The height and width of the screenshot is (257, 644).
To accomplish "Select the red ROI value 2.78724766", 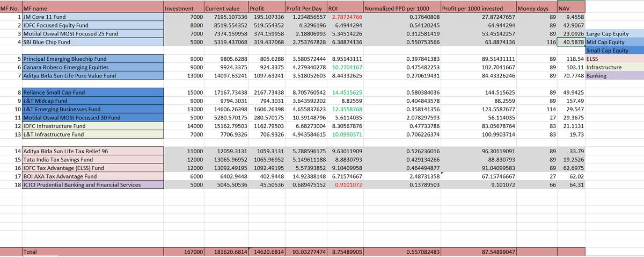I will (x=345, y=17).
